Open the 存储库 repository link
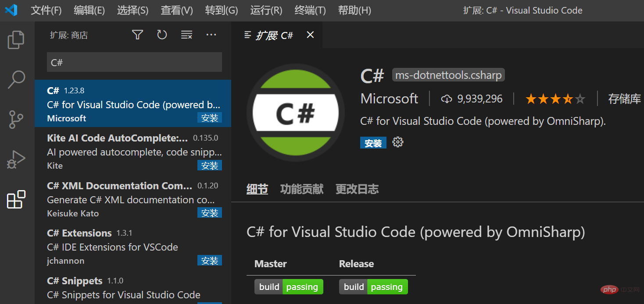Image resolution: width=644 pixels, height=304 pixels. tap(624, 99)
